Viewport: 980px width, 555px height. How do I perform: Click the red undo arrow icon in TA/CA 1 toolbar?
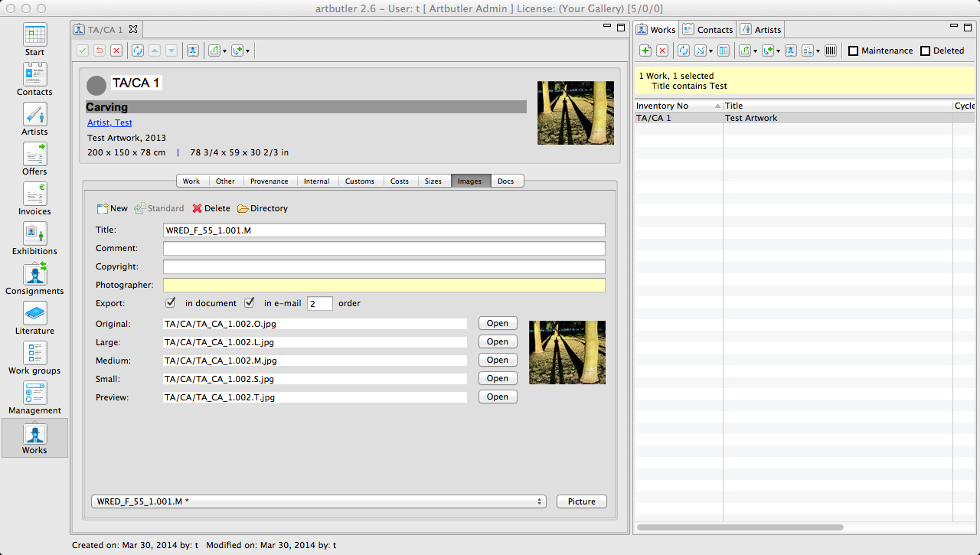pyautogui.click(x=100, y=51)
